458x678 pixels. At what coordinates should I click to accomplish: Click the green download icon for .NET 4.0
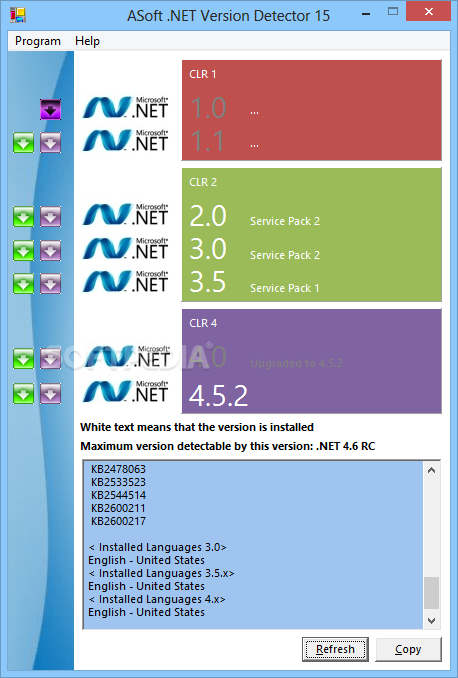[23, 358]
